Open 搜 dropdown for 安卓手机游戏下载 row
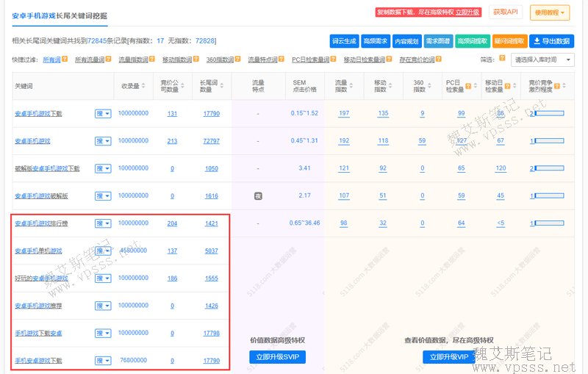Viewport: 588px width, 374px height. point(103,114)
